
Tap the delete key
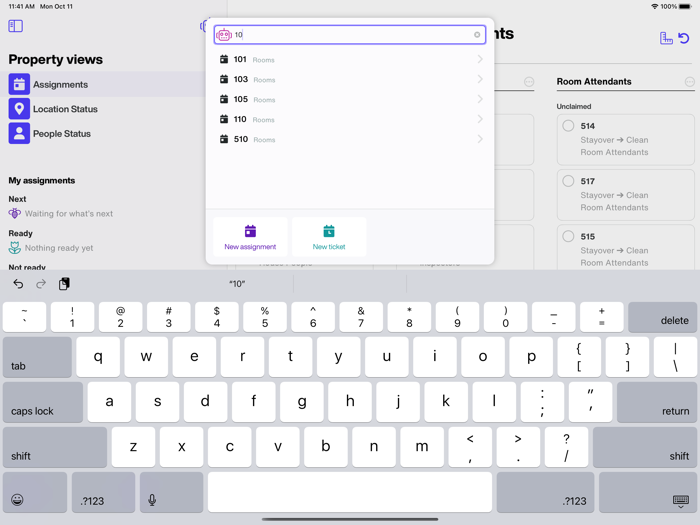[x=662, y=317]
